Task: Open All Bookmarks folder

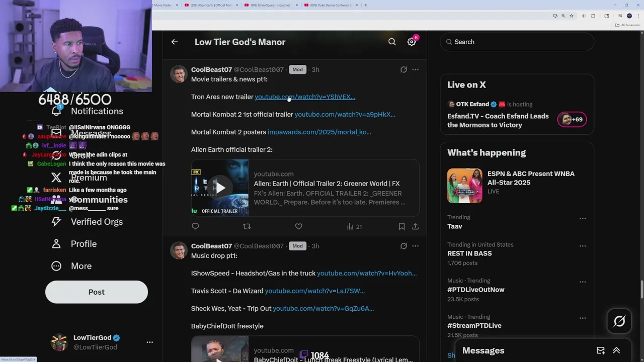Action: click(628, 25)
